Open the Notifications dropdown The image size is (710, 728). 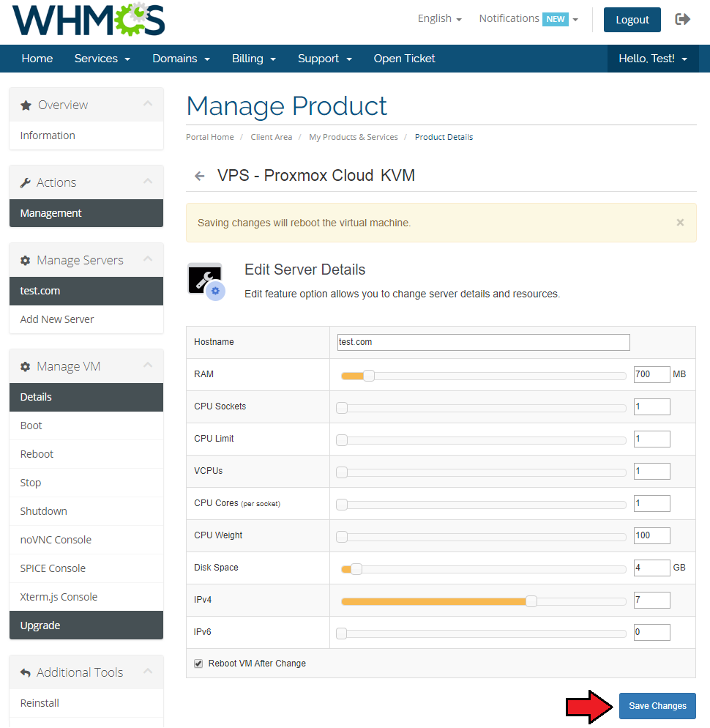pyautogui.click(x=528, y=18)
